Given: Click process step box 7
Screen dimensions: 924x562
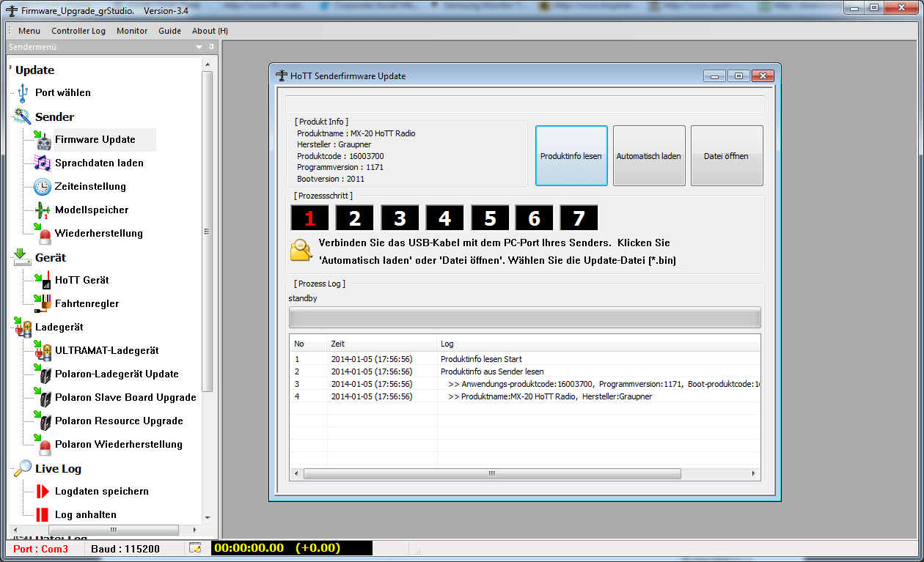Looking at the screenshot, I should [579, 218].
